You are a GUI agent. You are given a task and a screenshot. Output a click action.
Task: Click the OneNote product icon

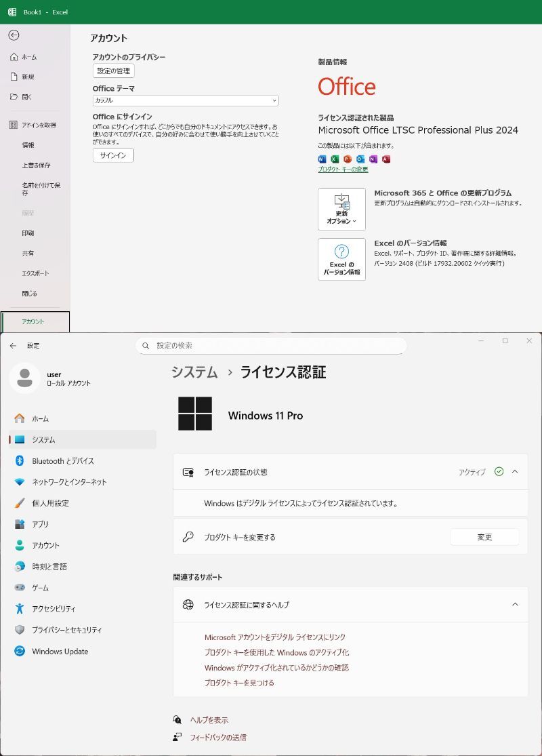pos(373,159)
